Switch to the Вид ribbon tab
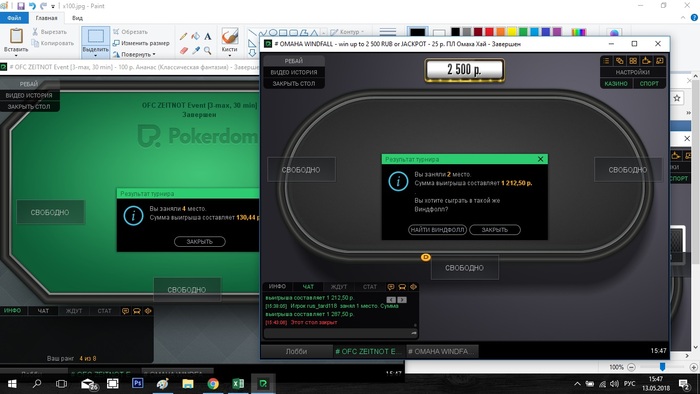This screenshot has height=394, width=700. [77, 18]
